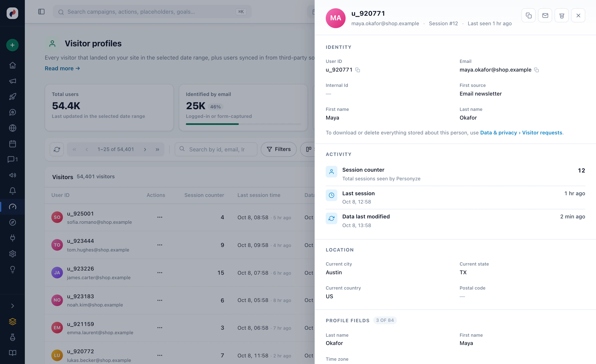The height and width of the screenshot is (364, 596).
Task: Open actions menu for u_925001
Action: tap(160, 217)
